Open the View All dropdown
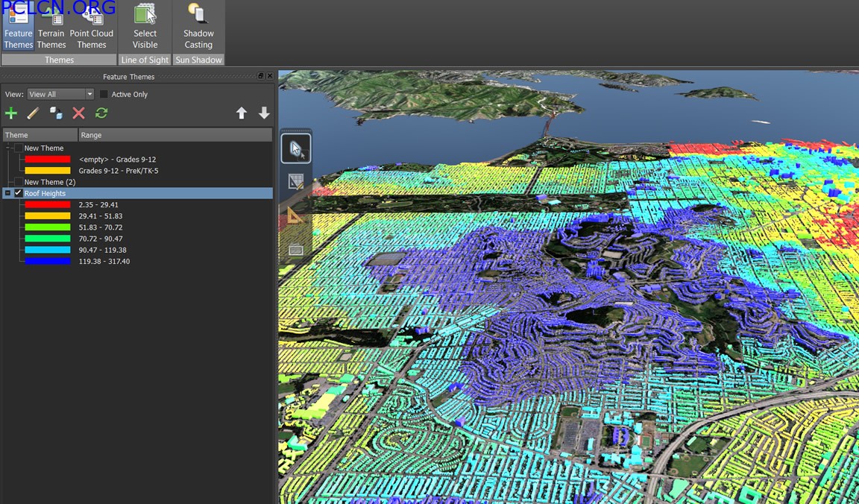Image resolution: width=859 pixels, height=504 pixels. point(60,94)
